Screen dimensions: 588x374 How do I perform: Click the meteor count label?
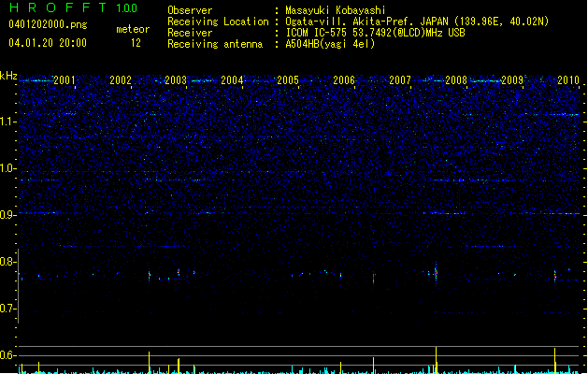133,29
